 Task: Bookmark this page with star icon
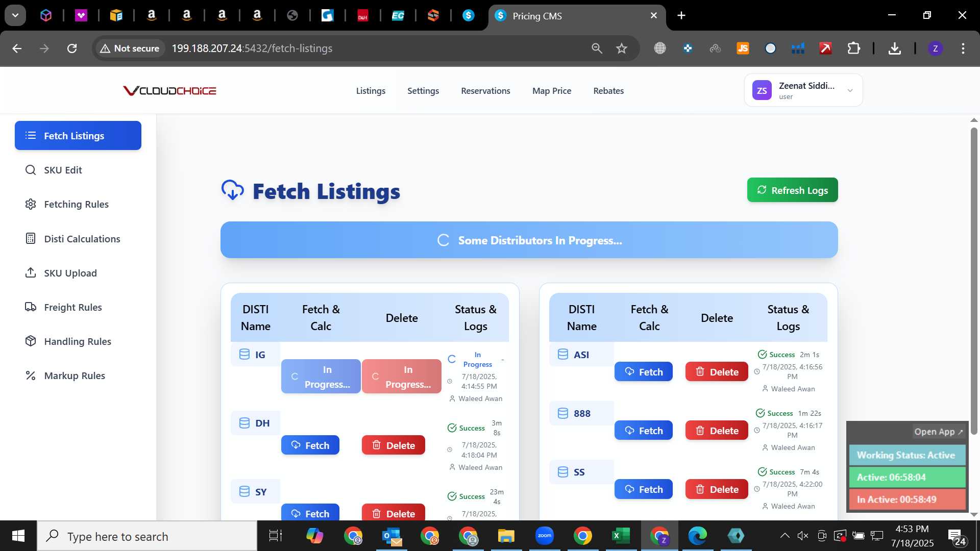tap(621, 48)
